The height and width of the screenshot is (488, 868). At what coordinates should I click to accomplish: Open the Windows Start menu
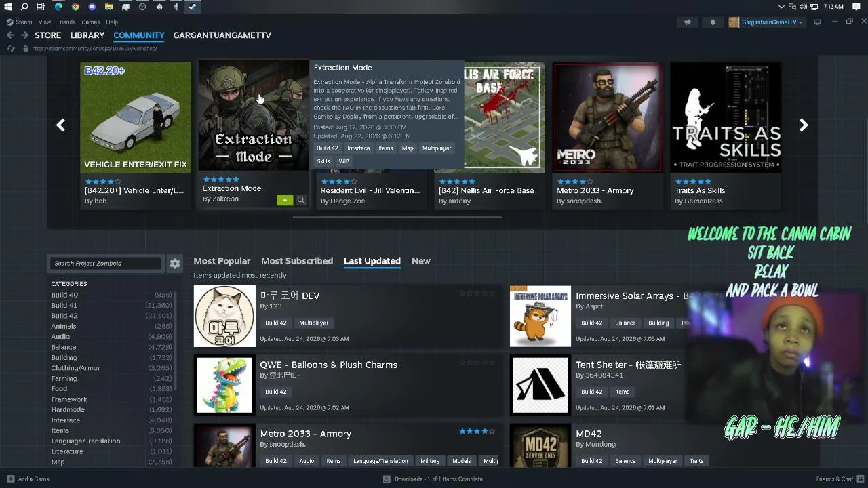click(8, 7)
